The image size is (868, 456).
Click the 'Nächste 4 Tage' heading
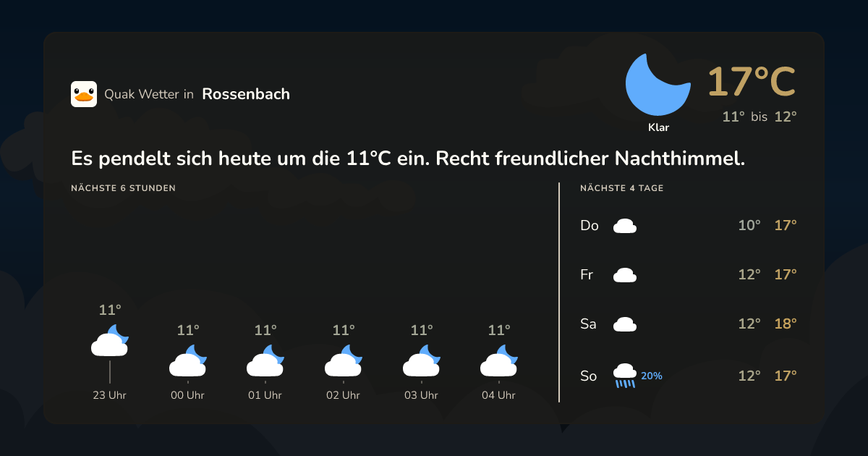coord(622,188)
